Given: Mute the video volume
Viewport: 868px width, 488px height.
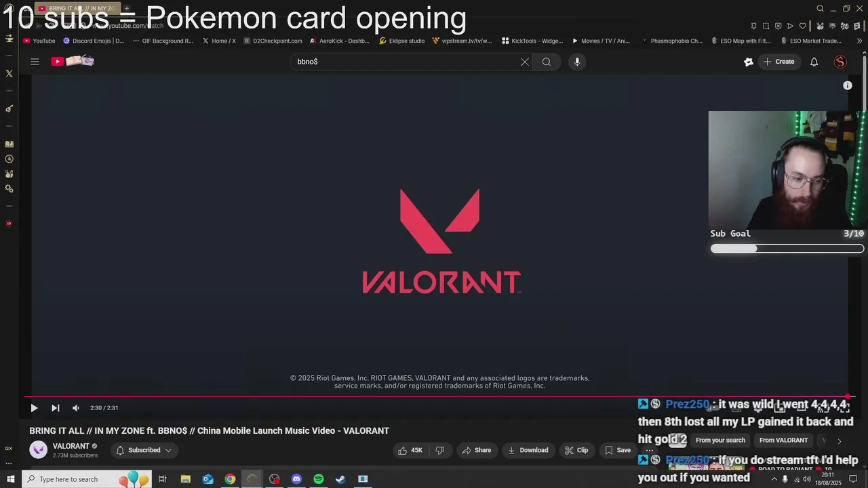Looking at the screenshot, I should click(x=76, y=408).
